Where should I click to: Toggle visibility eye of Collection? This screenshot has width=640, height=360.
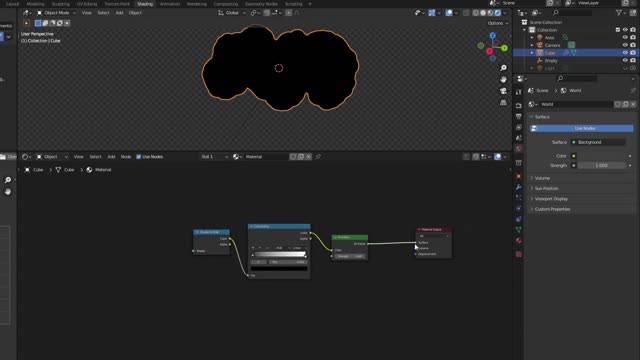click(x=625, y=30)
